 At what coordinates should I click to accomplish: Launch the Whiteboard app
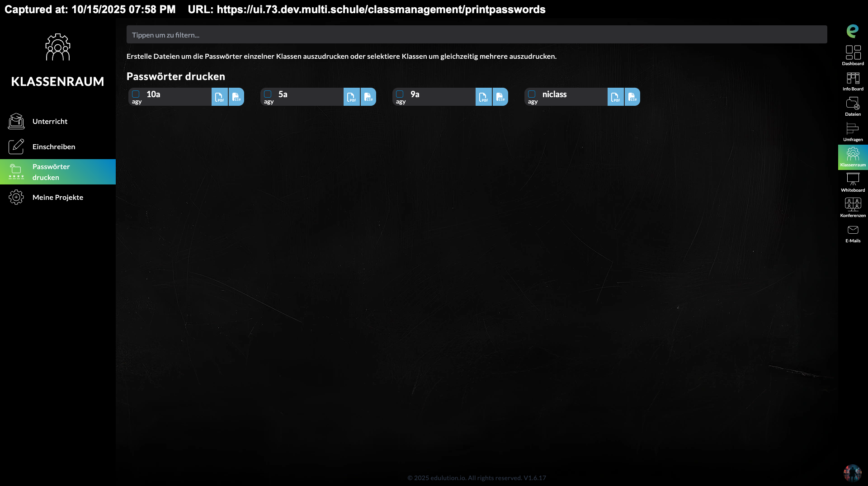(853, 182)
